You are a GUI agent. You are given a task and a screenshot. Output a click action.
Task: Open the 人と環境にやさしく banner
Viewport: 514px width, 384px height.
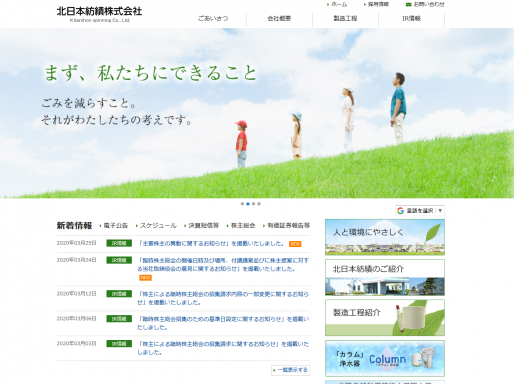coord(385,237)
